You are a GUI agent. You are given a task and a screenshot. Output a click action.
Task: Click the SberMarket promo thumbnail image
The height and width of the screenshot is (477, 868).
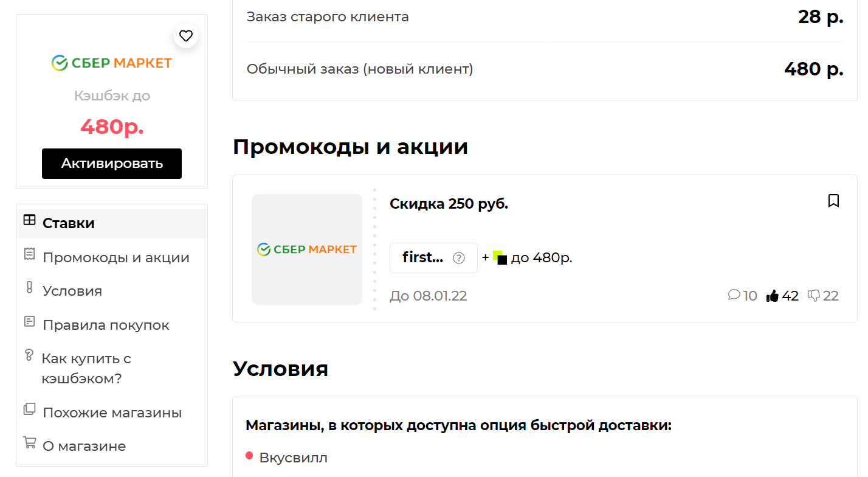307,249
